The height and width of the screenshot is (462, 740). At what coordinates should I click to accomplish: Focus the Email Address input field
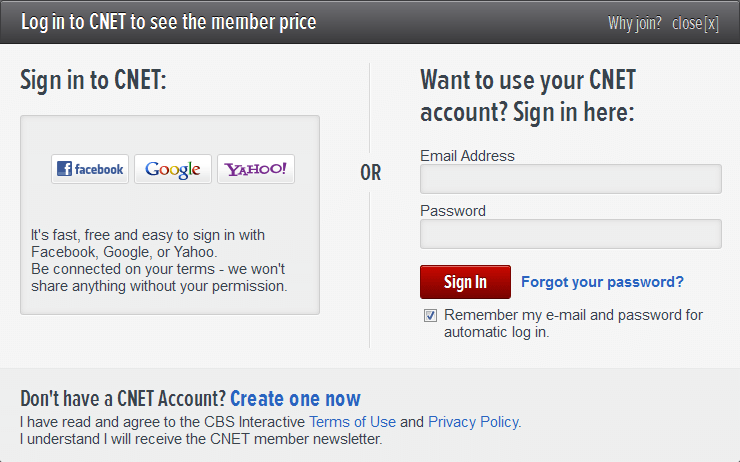click(x=570, y=179)
